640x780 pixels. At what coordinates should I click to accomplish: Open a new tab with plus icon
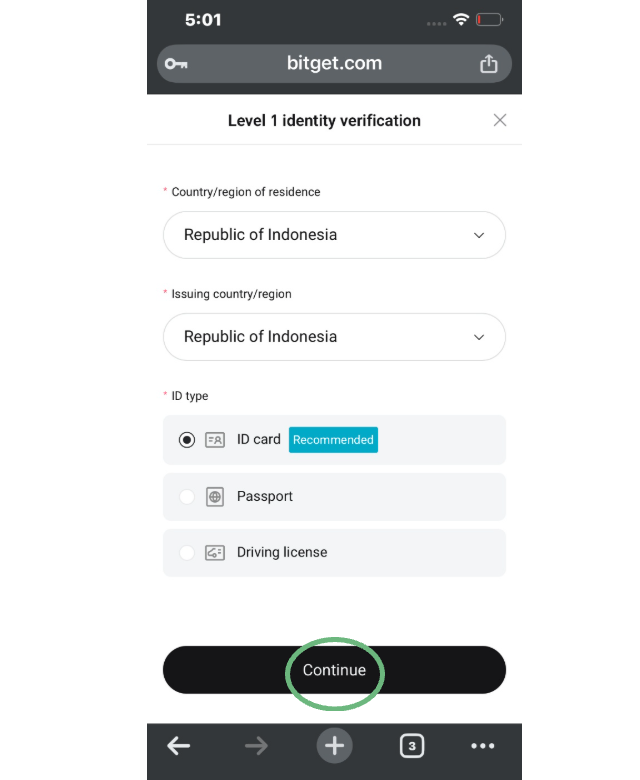pyautogui.click(x=334, y=746)
